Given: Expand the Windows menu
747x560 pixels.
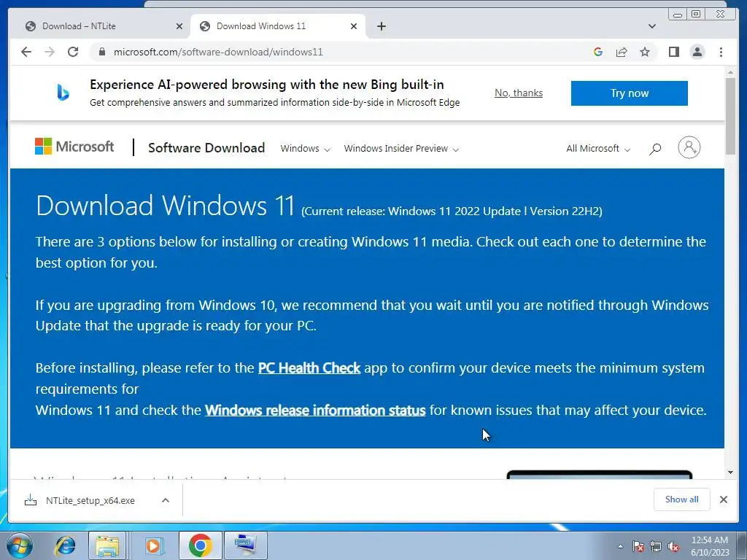Looking at the screenshot, I should 305,149.
